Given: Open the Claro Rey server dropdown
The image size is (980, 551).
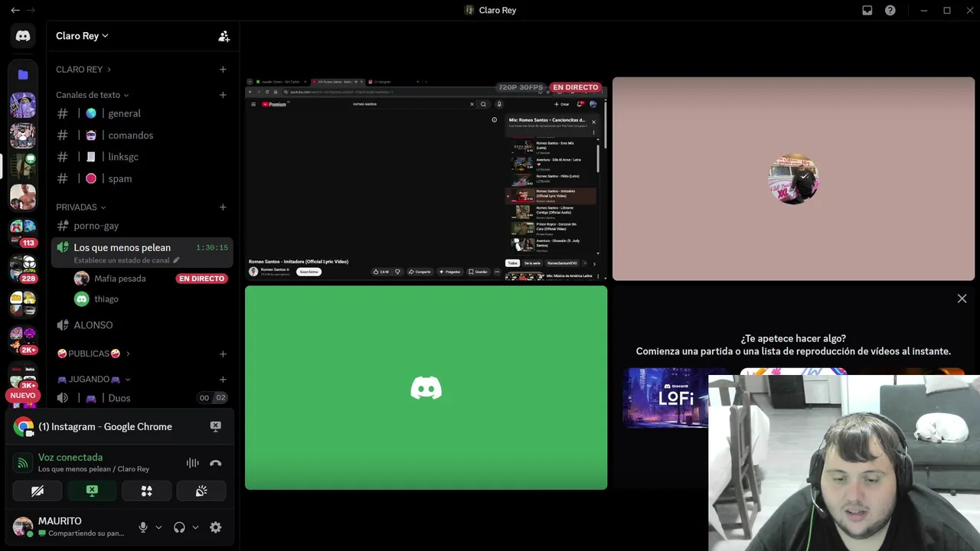Looking at the screenshot, I should point(82,36).
